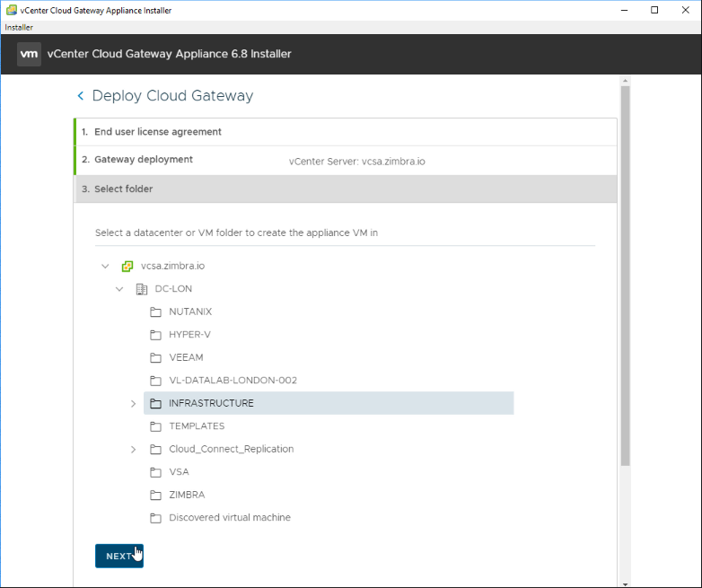The image size is (702, 588).
Task: Open step 2 Gateway deployment
Action: 346,161
